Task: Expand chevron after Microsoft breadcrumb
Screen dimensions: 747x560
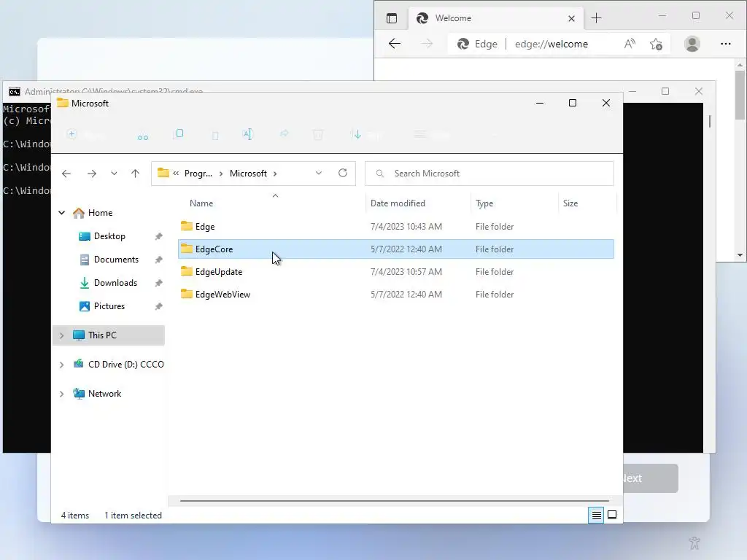Action: (275, 174)
